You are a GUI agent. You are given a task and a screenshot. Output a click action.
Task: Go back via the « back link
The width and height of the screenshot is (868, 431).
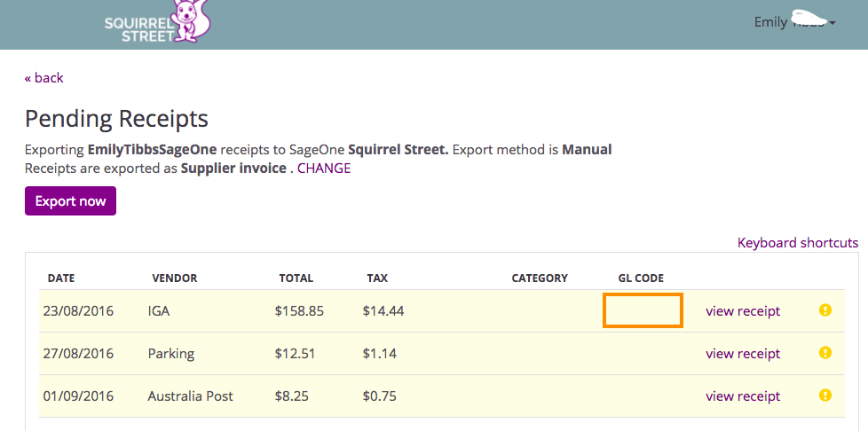pyautogui.click(x=44, y=77)
